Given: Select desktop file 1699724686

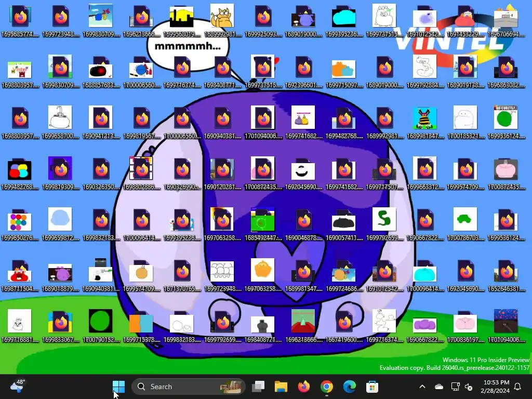Looking at the screenshot, I should 344,275.
